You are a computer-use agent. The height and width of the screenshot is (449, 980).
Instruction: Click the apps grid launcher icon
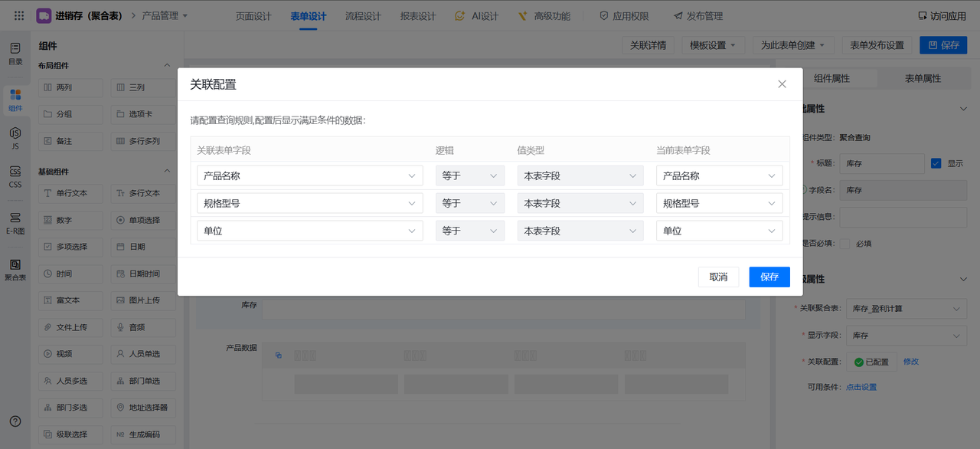click(x=19, y=15)
